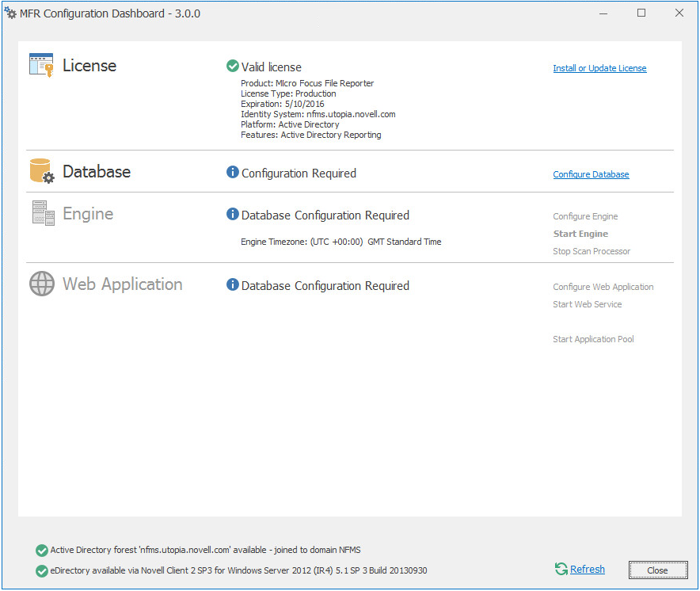Click Configure Web Application
The width and height of the screenshot is (700, 591).
click(x=603, y=287)
